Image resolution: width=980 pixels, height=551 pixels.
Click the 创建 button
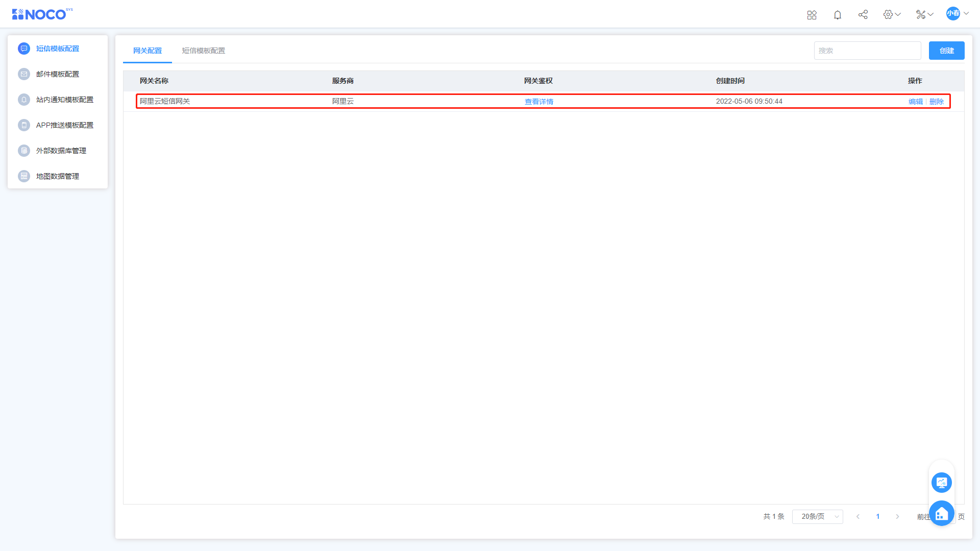pyautogui.click(x=947, y=51)
